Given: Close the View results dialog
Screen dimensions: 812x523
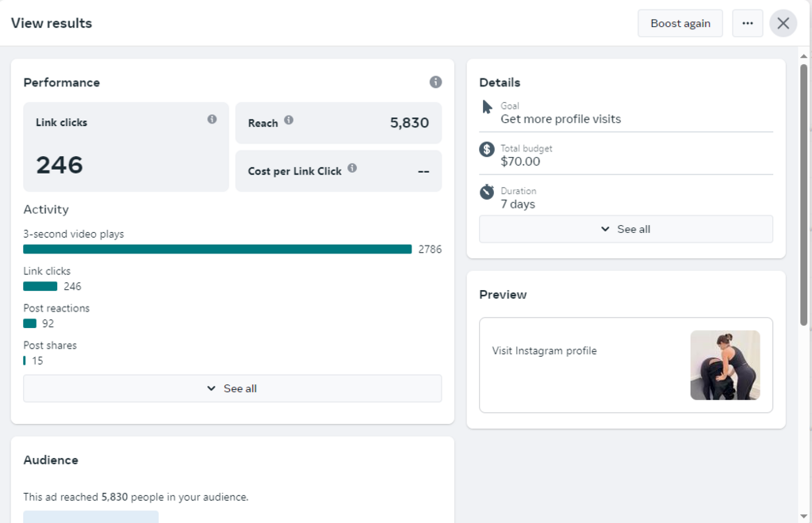Looking at the screenshot, I should click(783, 24).
